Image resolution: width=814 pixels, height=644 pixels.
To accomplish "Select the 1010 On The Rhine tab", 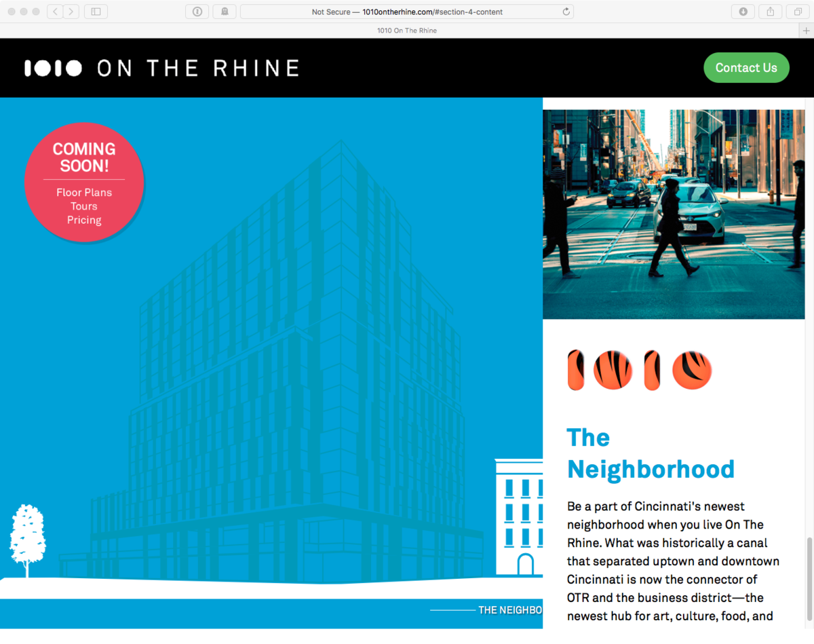I will tap(407, 31).
